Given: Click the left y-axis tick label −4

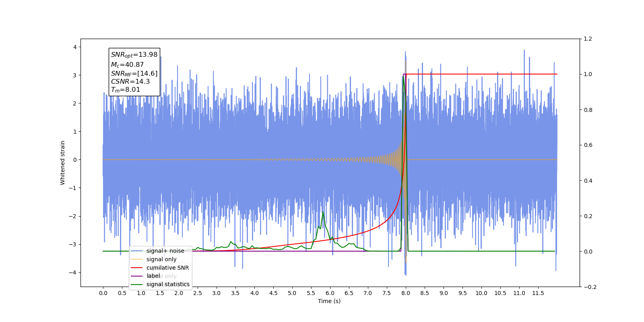Looking at the screenshot, I should tap(72, 272).
